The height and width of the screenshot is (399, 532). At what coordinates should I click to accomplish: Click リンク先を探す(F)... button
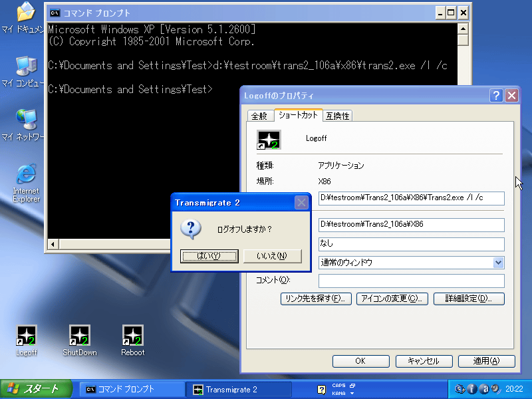(316, 299)
